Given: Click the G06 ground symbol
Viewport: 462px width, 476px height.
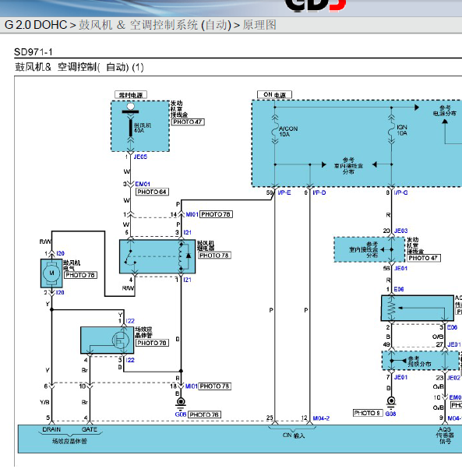Looking at the screenshot, I should tap(181, 403).
